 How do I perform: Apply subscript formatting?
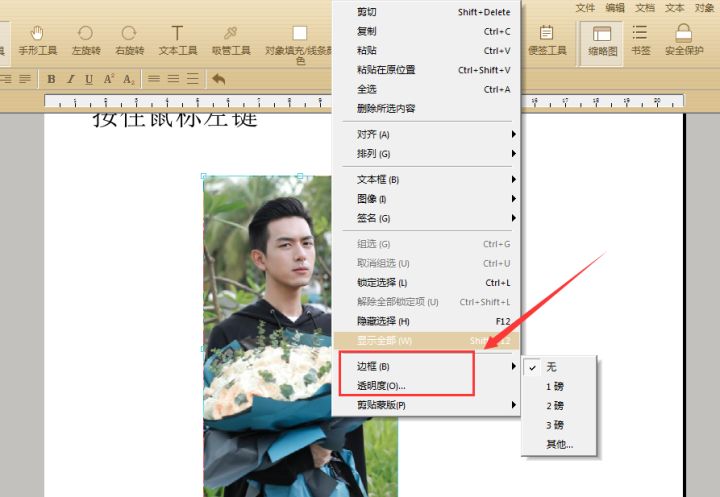click(x=128, y=79)
